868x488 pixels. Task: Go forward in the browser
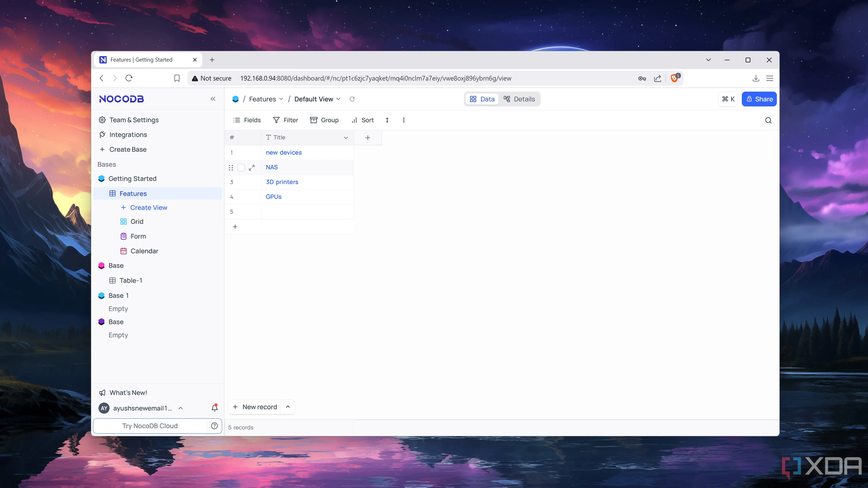coord(115,78)
